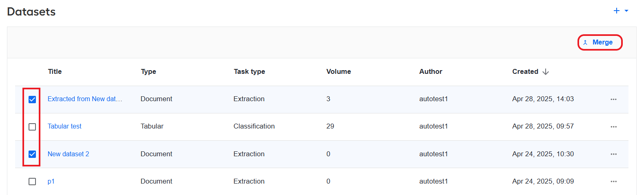Click the merge arrows icon
The image size is (644, 195).
(585, 42)
